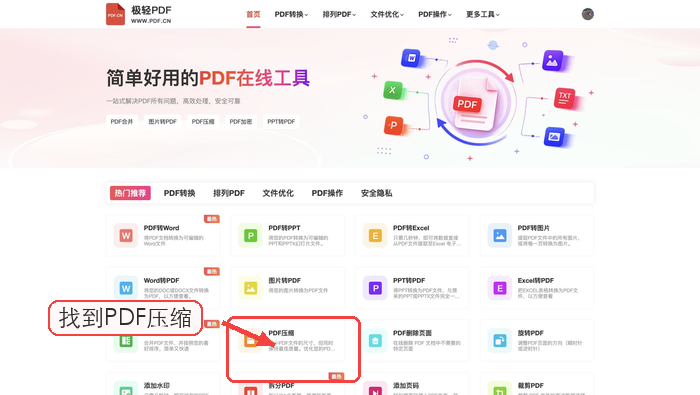700x395 pixels.
Task: Click the blue W icon for Word转PDF
Action: pyautogui.click(x=126, y=288)
